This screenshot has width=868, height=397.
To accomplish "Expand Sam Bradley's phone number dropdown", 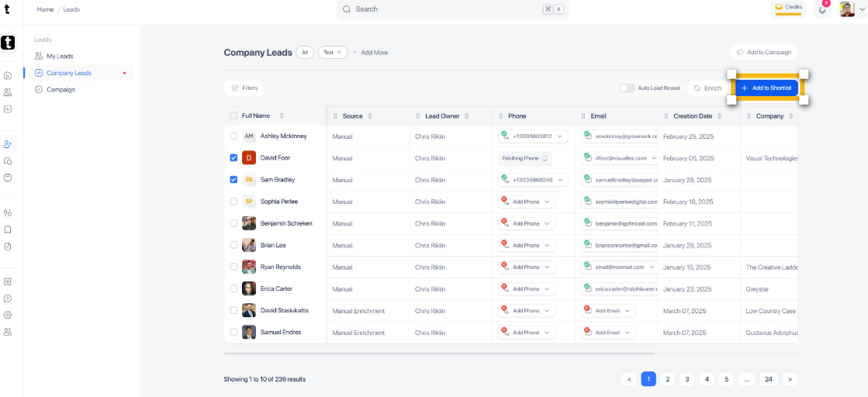I will click(x=559, y=180).
